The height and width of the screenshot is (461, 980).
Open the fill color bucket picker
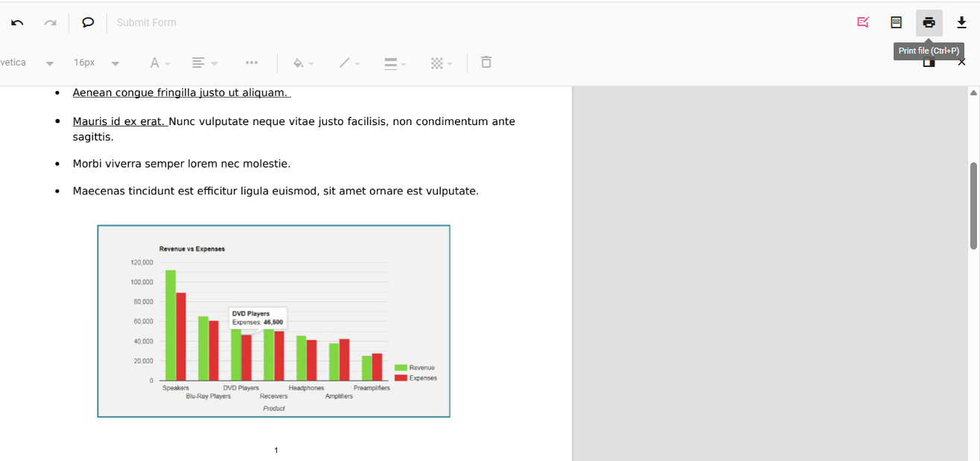[303, 63]
